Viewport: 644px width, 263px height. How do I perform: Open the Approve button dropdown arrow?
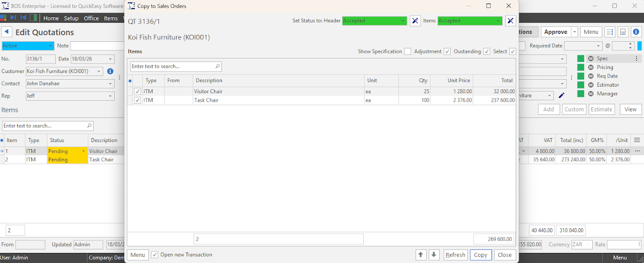(575, 32)
